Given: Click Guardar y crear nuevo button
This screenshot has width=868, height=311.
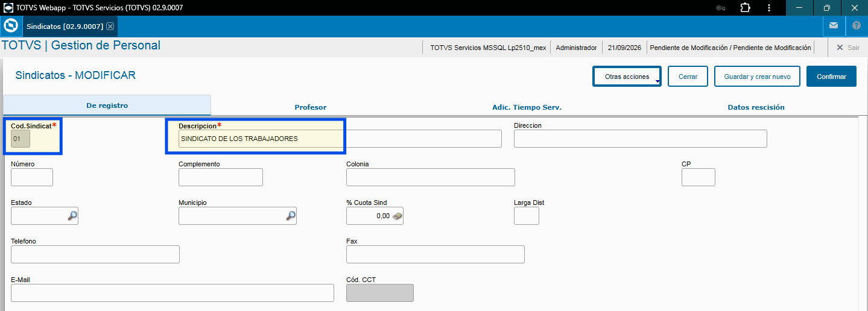Looking at the screenshot, I should pyautogui.click(x=757, y=77).
